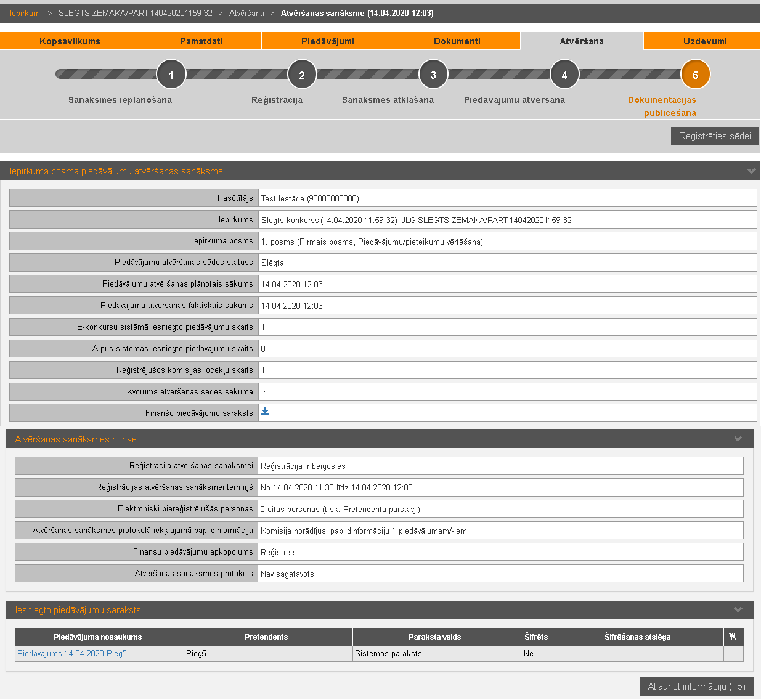The width and height of the screenshot is (761, 700).
Task: Click Atjaunot informāciju (F5) button
Action: [696, 686]
